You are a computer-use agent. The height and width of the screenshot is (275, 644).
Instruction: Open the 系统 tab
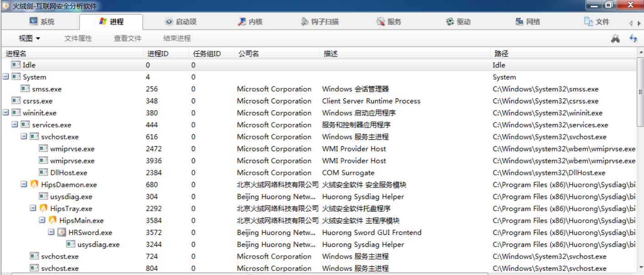coord(42,21)
